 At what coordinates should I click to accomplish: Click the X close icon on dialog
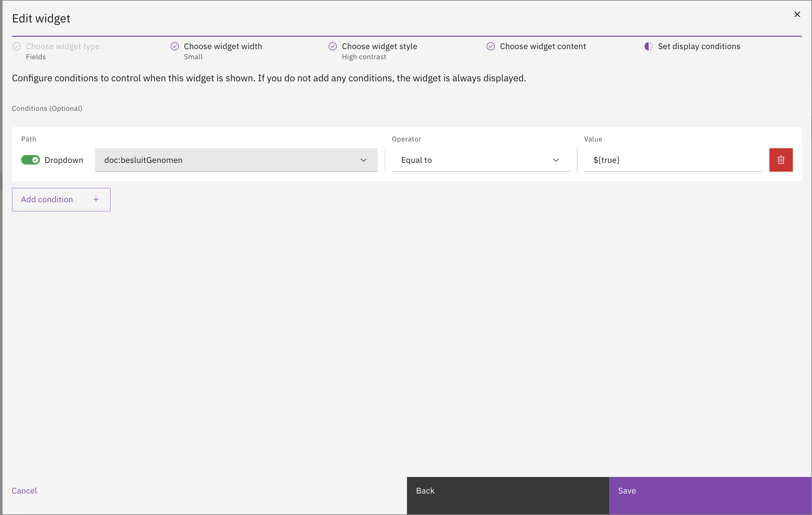coord(797,14)
